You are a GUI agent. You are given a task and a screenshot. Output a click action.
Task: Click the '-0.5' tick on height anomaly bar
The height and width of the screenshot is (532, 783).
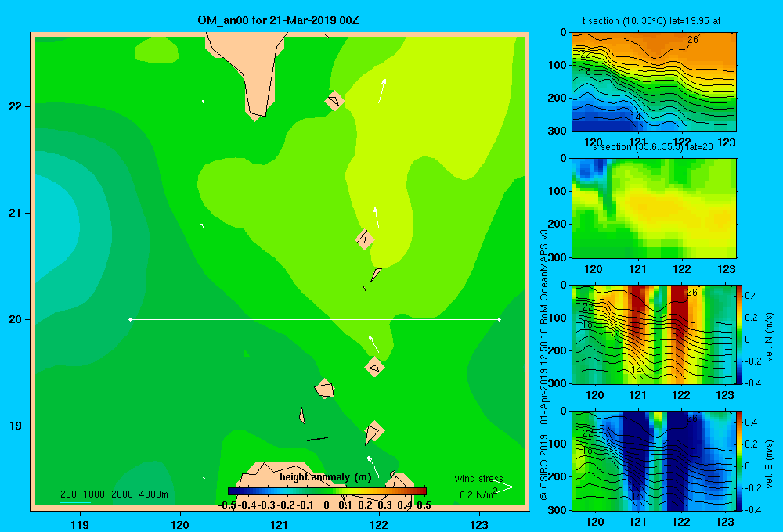pos(227,505)
